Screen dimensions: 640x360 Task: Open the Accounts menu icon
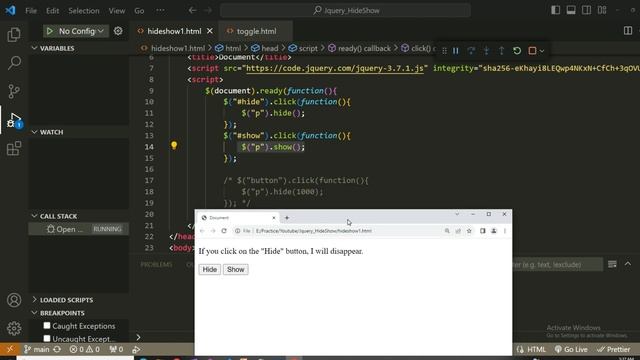point(14,300)
